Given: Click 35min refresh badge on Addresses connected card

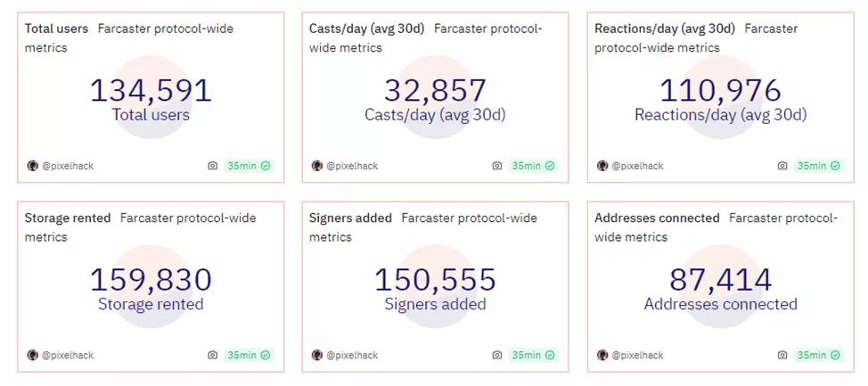Looking at the screenshot, I should [x=818, y=355].
